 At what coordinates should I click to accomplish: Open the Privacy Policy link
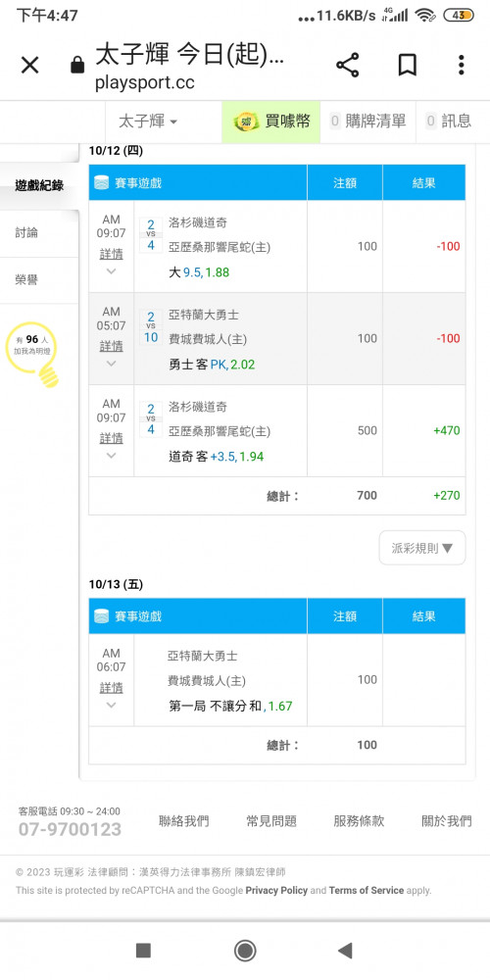[x=276, y=890]
